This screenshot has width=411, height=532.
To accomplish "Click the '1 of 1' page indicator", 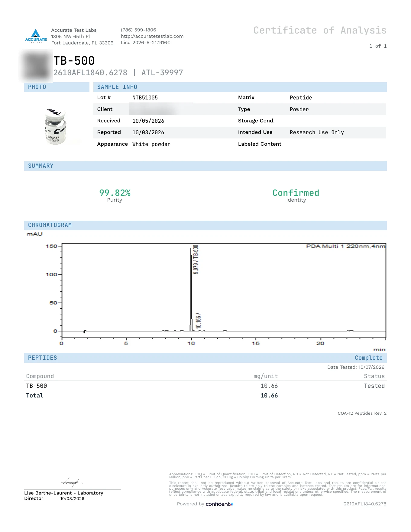I will click(378, 46).
